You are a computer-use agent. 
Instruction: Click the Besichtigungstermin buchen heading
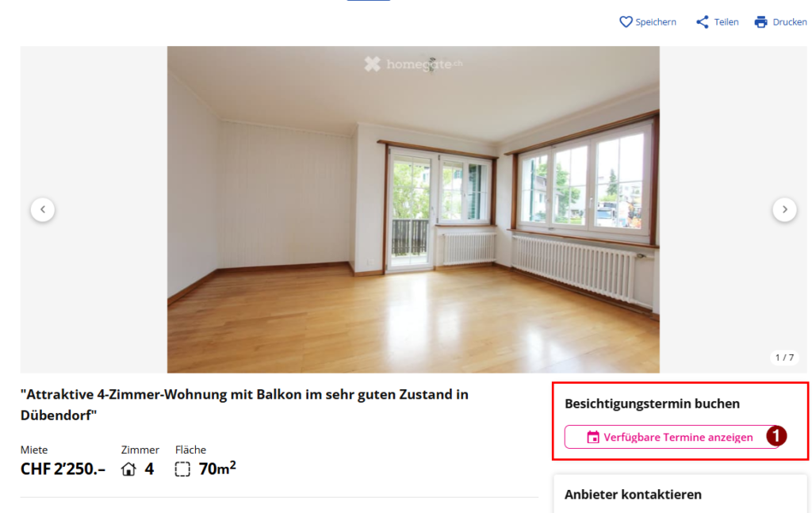[x=652, y=404]
